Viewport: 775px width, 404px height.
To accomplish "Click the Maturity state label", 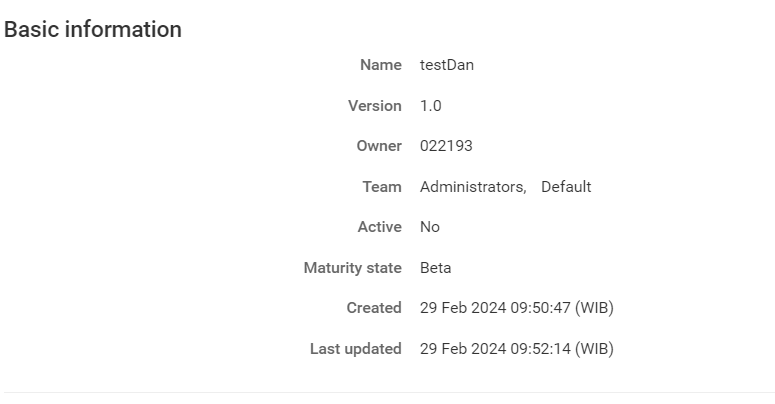I will coord(352,268).
